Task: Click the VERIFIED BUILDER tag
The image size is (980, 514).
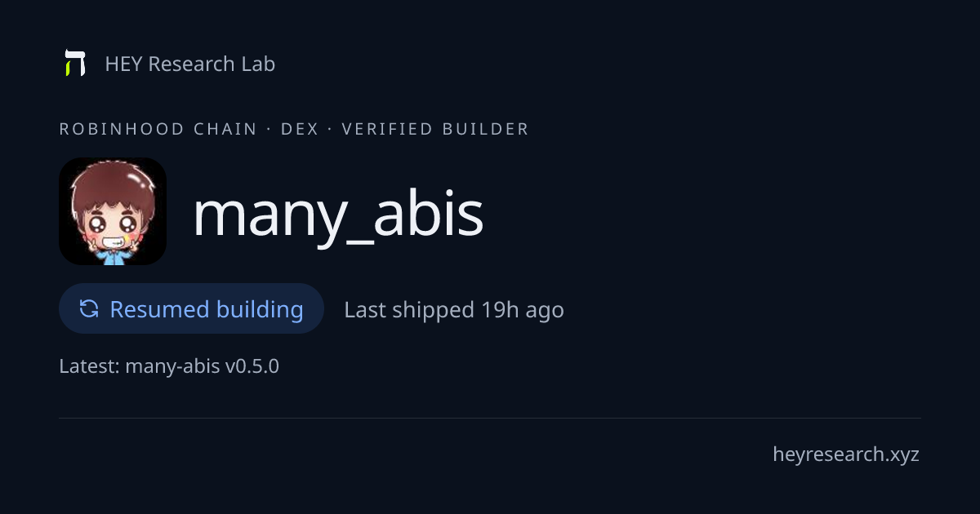Action: pos(435,129)
